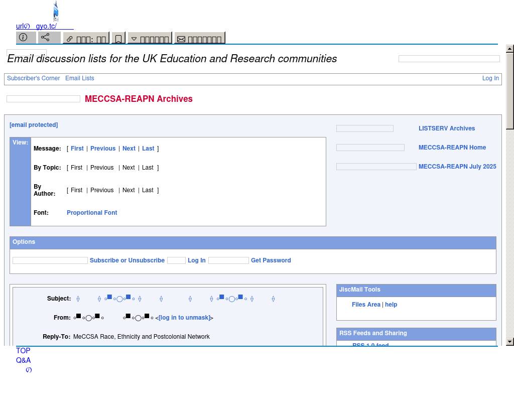Click the Log In link at top right
Image resolution: width=514 pixels, height=420 pixels.
[x=490, y=78]
